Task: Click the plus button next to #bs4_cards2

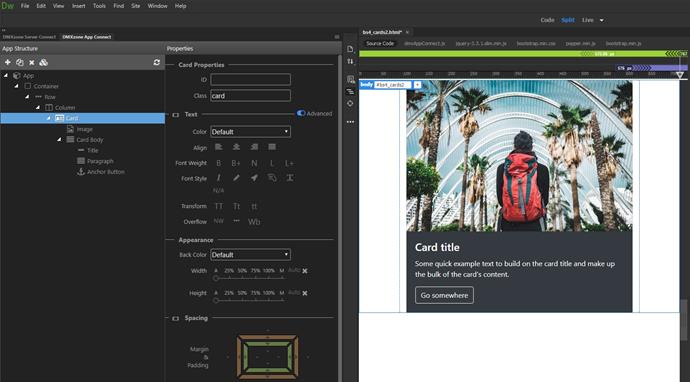Action: point(417,84)
